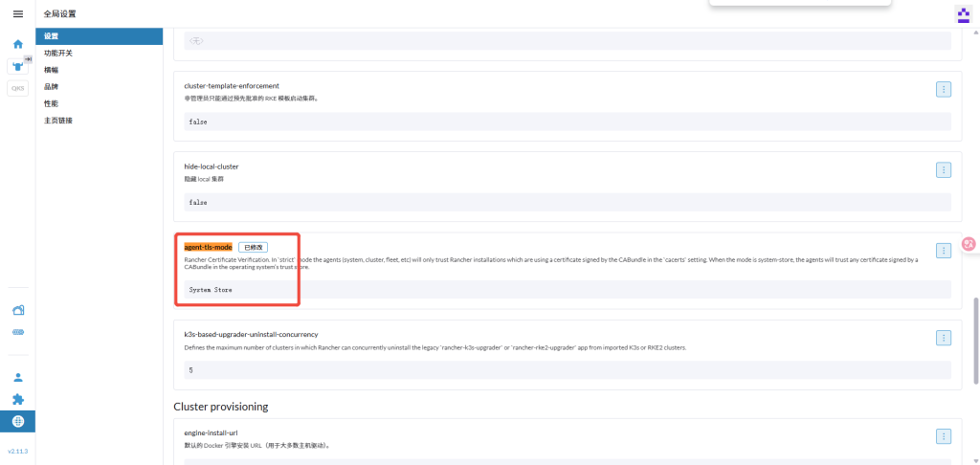
Task: Open Extensions puzzle piece icon
Action: (17, 399)
